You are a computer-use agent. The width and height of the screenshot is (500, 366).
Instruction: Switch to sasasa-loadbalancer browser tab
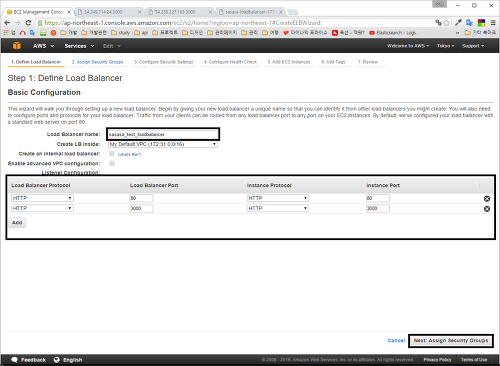click(x=251, y=12)
